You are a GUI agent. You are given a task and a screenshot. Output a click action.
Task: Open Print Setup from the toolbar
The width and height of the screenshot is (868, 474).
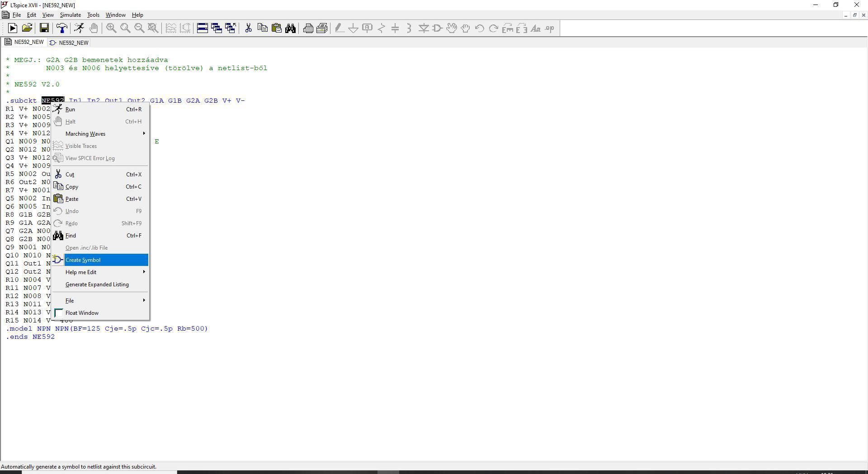tap(308, 28)
